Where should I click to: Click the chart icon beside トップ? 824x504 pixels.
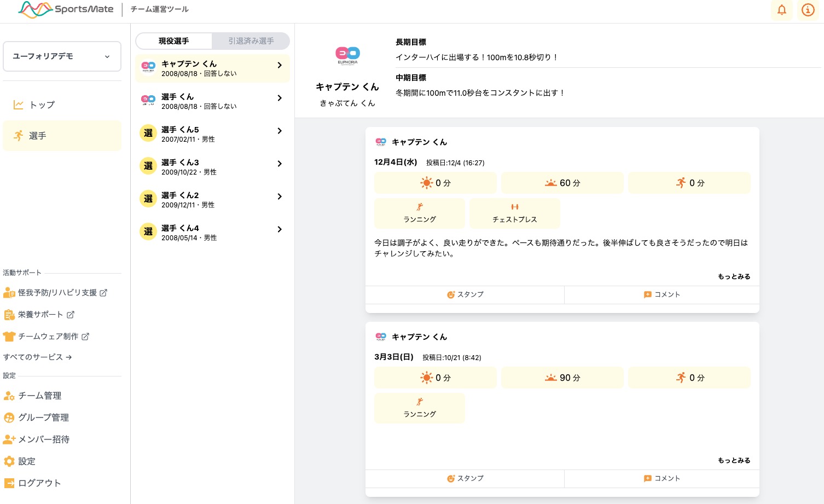click(x=19, y=105)
